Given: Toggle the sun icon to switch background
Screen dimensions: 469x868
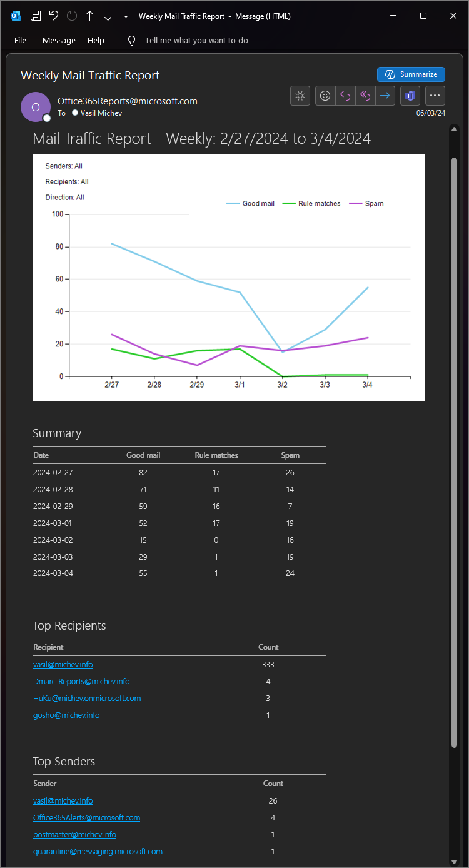Looking at the screenshot, I should [x=300, y=96].
